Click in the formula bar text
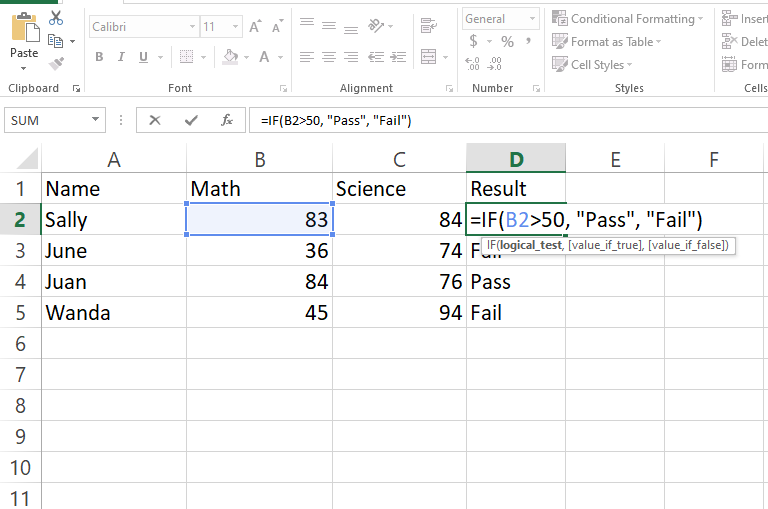768x509 pixels. [x=336, y=121]
